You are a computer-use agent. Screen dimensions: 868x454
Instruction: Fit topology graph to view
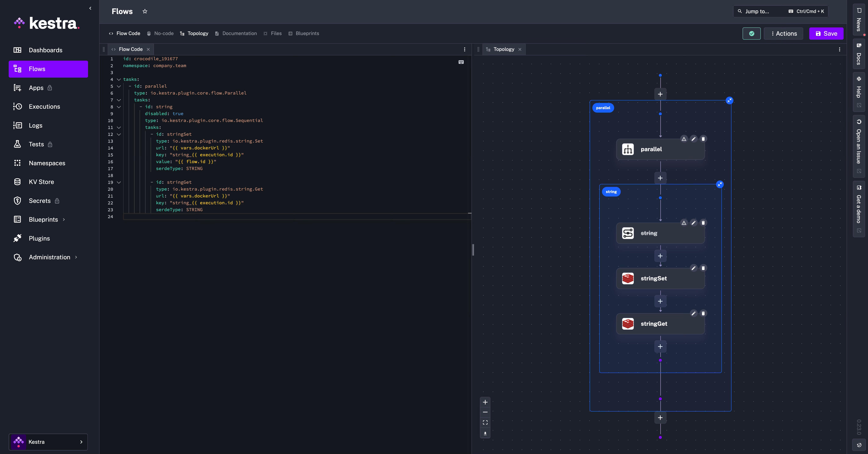pyautogui.click(x=485, y=423)
